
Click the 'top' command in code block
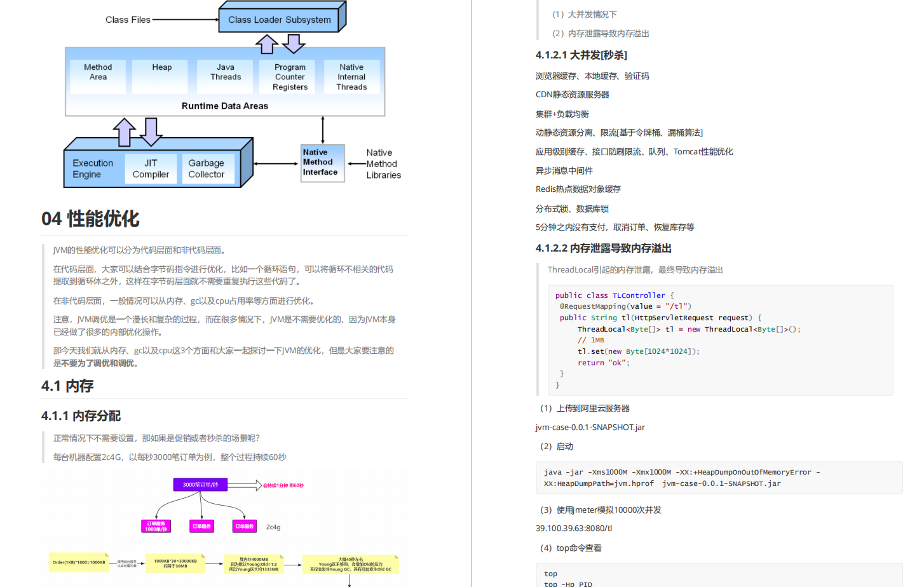click(x=550, y=574)
